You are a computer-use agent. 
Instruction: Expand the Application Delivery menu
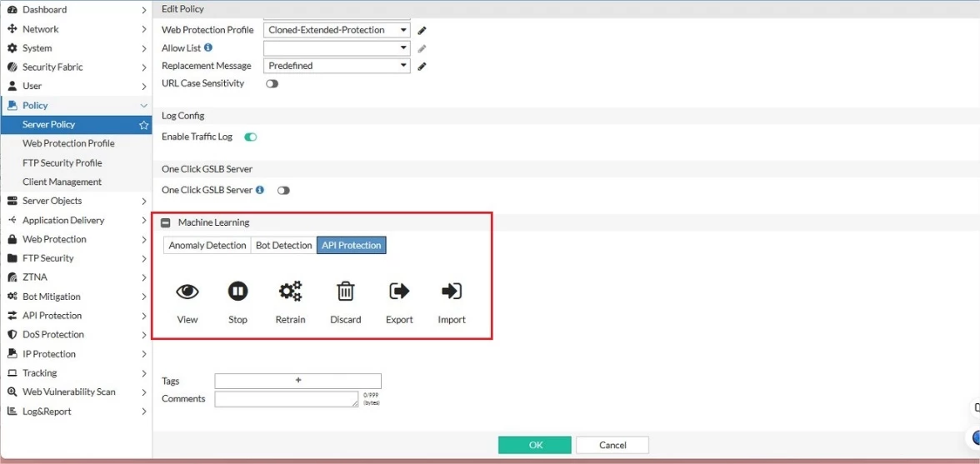coord(143,221)
